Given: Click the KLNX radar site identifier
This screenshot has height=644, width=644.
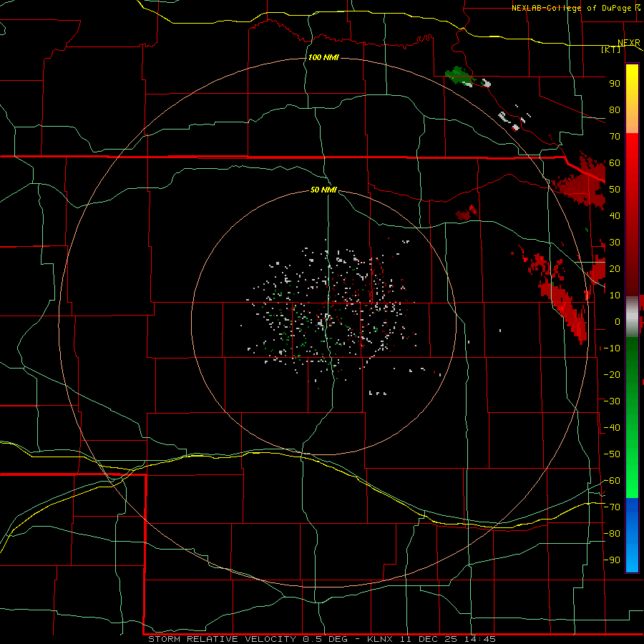Looking at the screenshot, I should [380, 639].
